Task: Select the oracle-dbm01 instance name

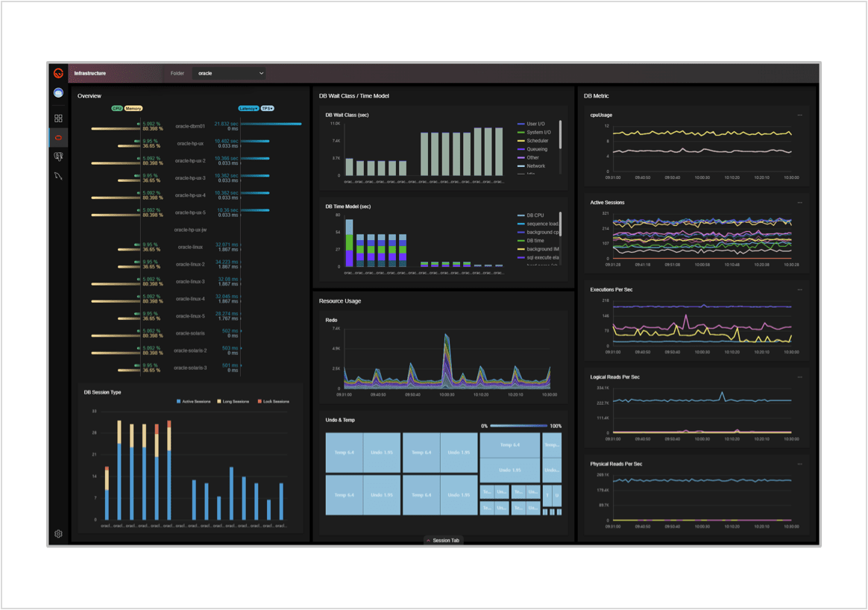Action: (190, 127)
